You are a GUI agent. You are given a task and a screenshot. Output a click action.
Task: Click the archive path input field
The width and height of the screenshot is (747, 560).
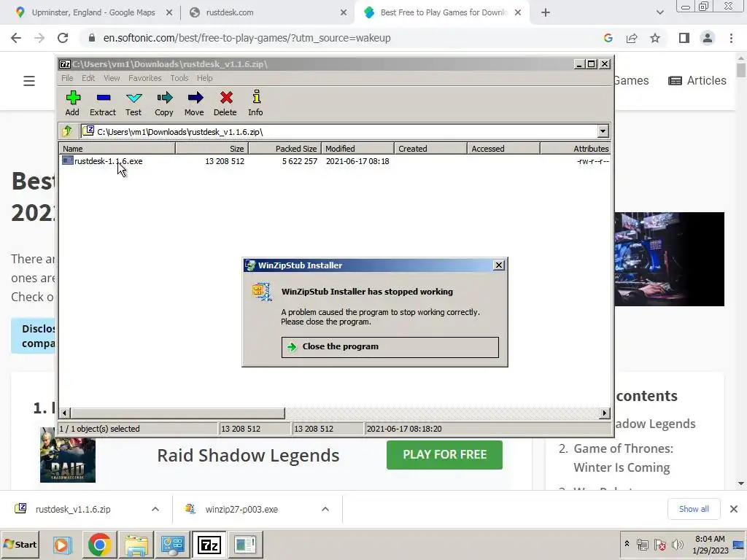[339, 131]
